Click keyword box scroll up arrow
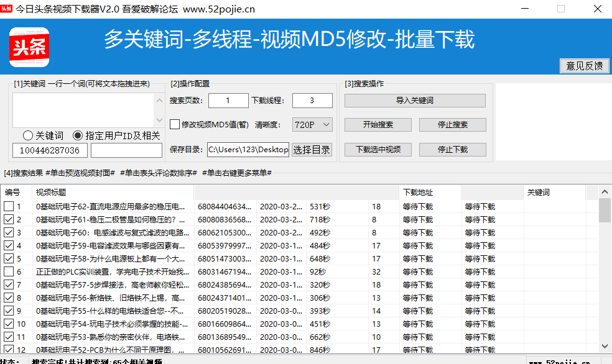Viewport: 612px width, 364px height. coord(159,101)
